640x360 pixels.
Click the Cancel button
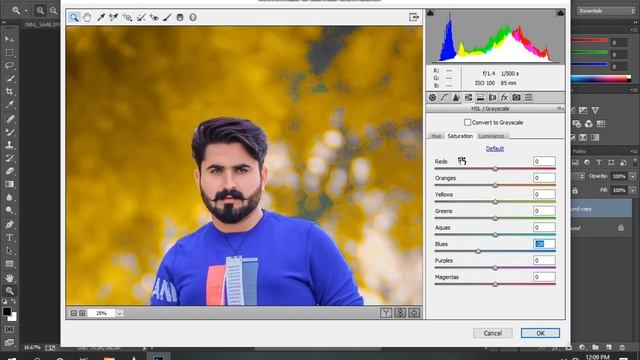click(493, 333)
